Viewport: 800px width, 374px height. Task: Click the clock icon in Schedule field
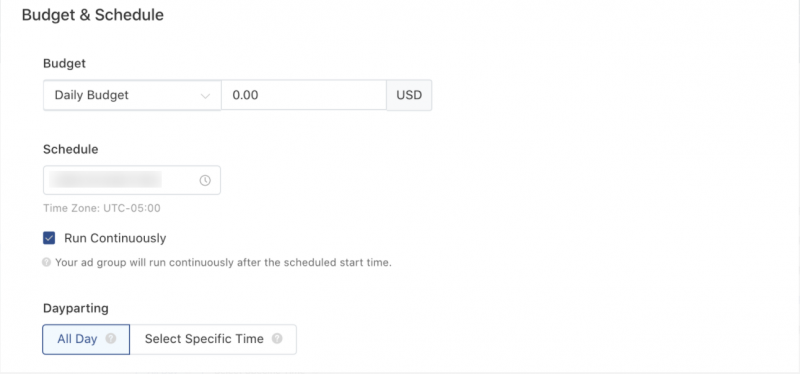205,180
